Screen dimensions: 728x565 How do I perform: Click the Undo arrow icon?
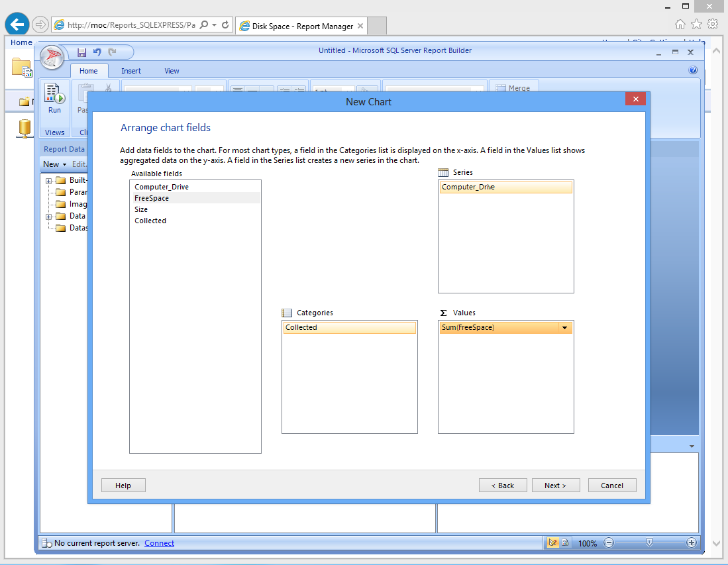pyautogui.click(x=97, y=52)
